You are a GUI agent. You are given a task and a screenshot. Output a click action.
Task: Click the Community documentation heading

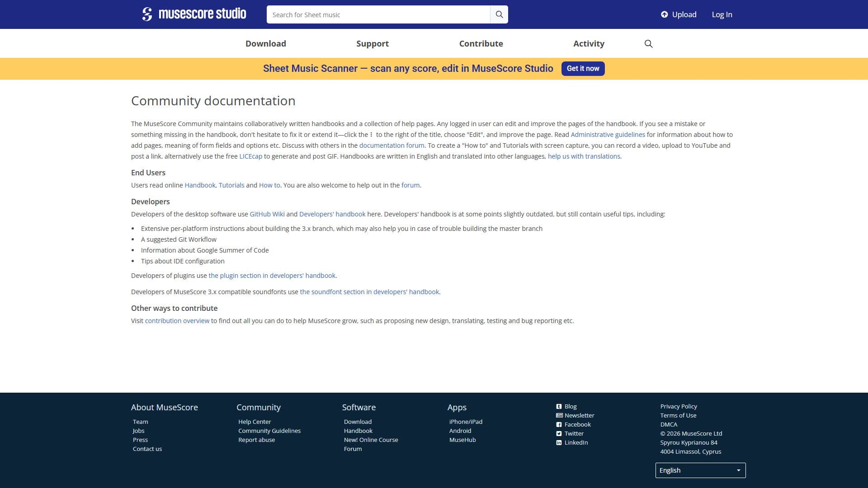pyautogui.click(x=213, y=101)
